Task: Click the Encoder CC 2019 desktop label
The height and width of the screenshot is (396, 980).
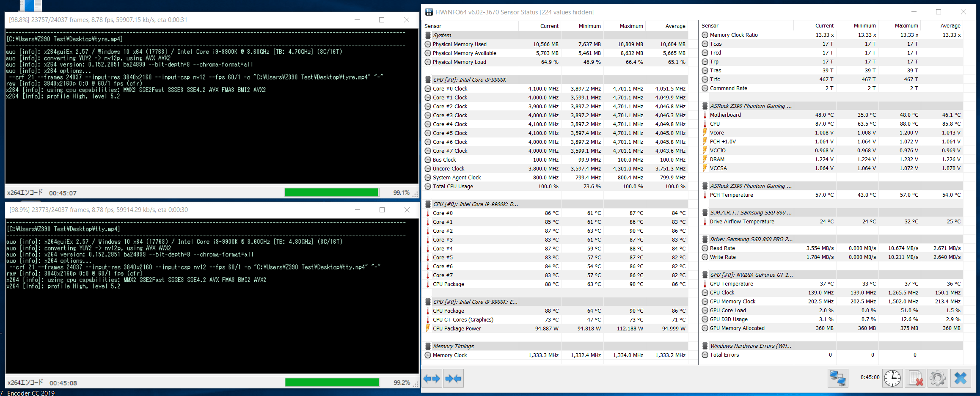Action: (x=30, y=393)
